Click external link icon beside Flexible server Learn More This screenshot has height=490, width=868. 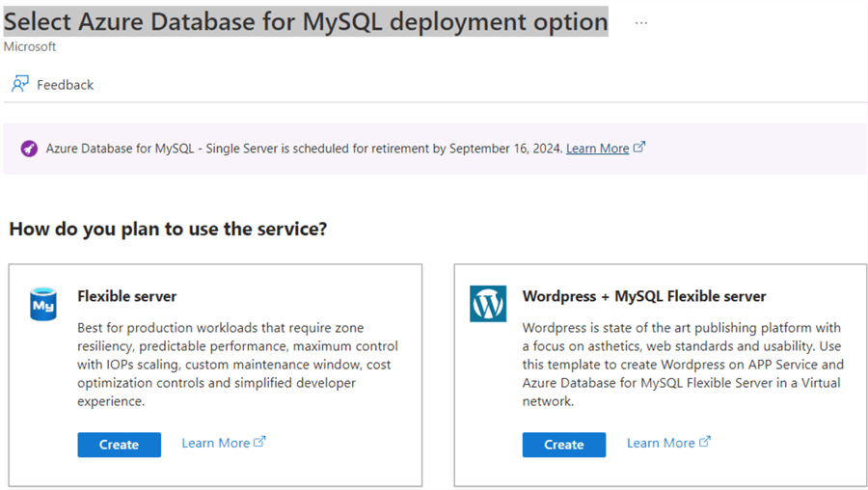click(x=259, y=442)
